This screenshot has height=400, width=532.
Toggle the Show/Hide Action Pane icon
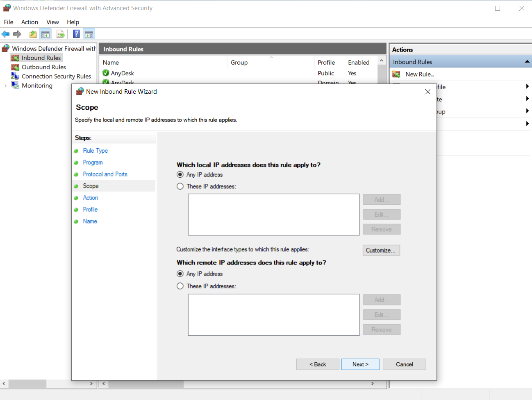coord(89,34)
